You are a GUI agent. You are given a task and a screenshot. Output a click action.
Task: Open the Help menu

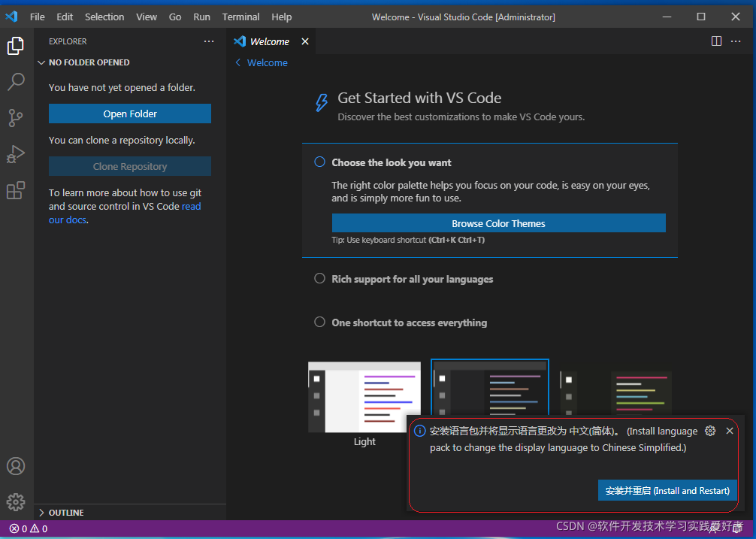pos(282,17)
